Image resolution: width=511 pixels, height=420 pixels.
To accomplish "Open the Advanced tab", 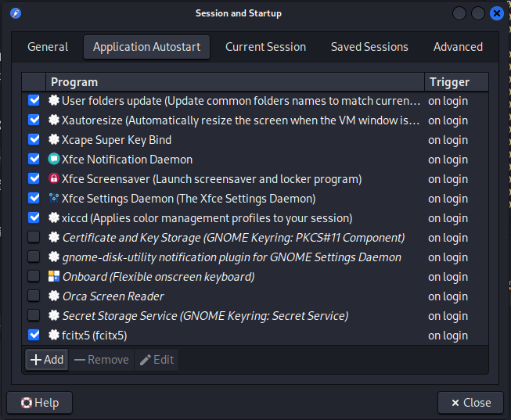I will pyautogui.click(x=458, y=47).
